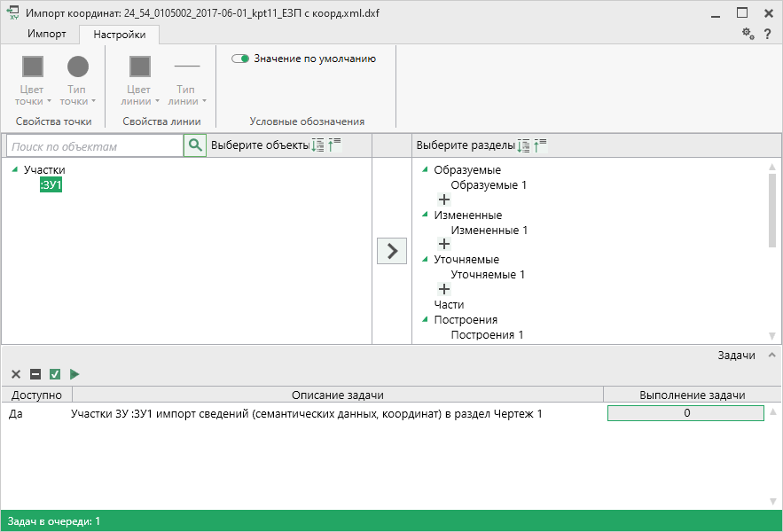Delete task using the X icon
783x532 pixels.
(x=16, y=374)
